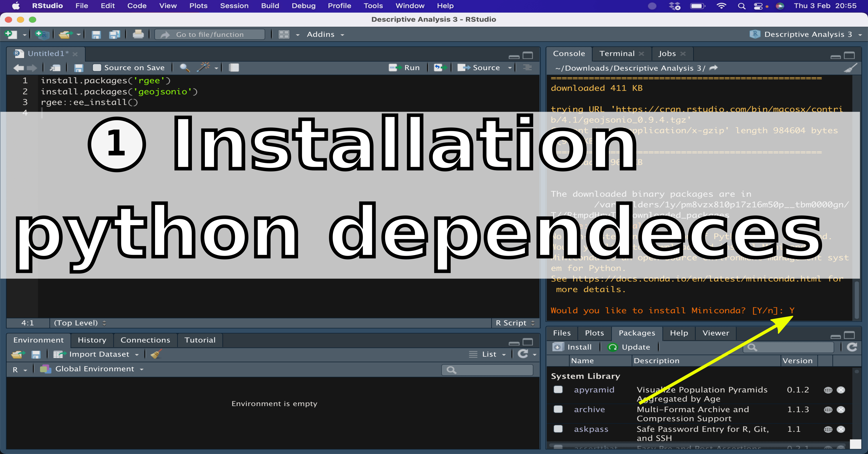Switch environment view with List dropdown

point(487,354)
